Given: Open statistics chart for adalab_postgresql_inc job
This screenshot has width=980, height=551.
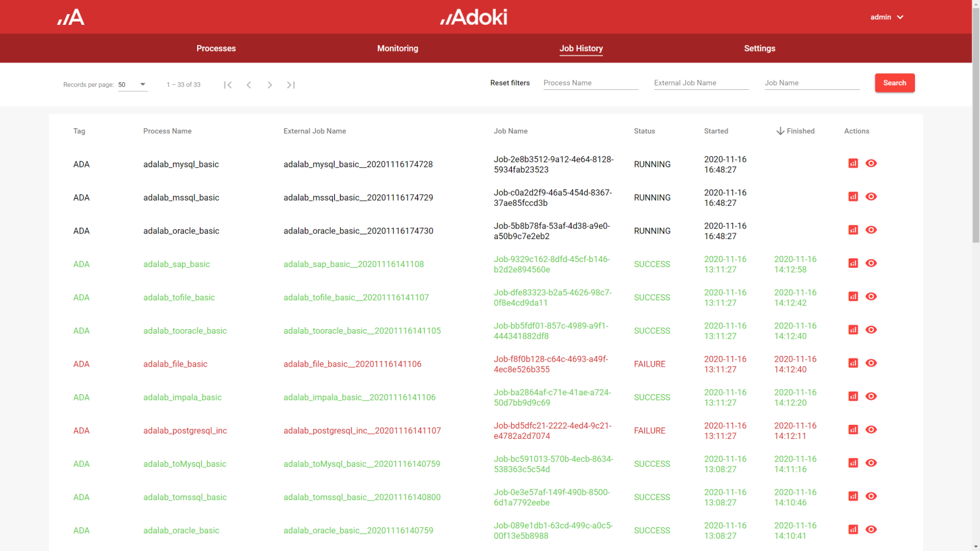Looking at the screenshot, I should [x=853, y=429].
